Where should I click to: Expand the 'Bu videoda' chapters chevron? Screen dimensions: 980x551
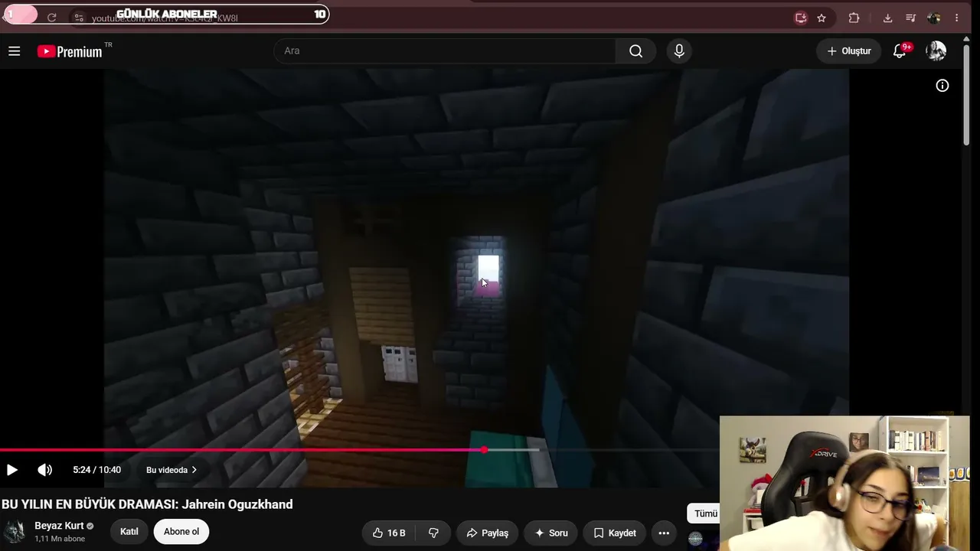(x=194, y=470)
